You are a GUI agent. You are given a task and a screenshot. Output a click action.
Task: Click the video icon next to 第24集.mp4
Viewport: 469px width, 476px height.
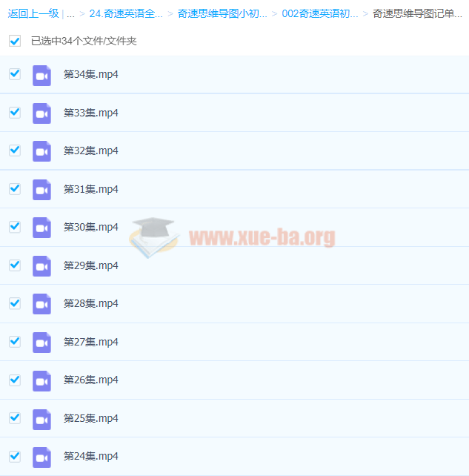pos(41,457)
